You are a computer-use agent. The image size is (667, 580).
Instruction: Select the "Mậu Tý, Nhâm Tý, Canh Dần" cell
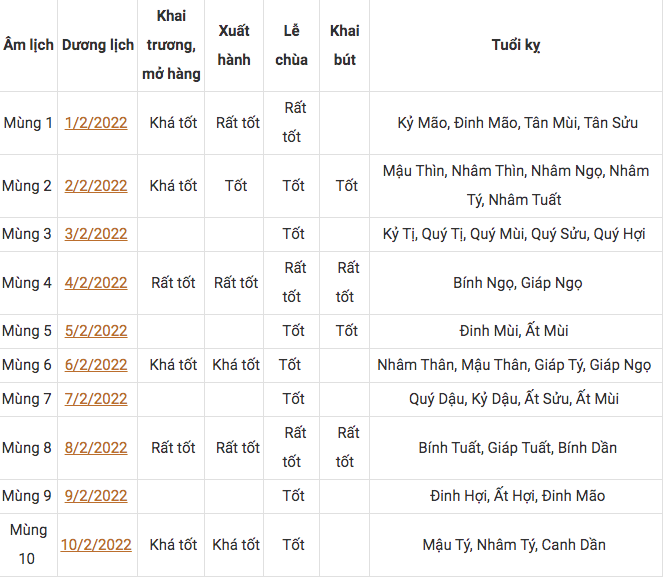[516, 545]
